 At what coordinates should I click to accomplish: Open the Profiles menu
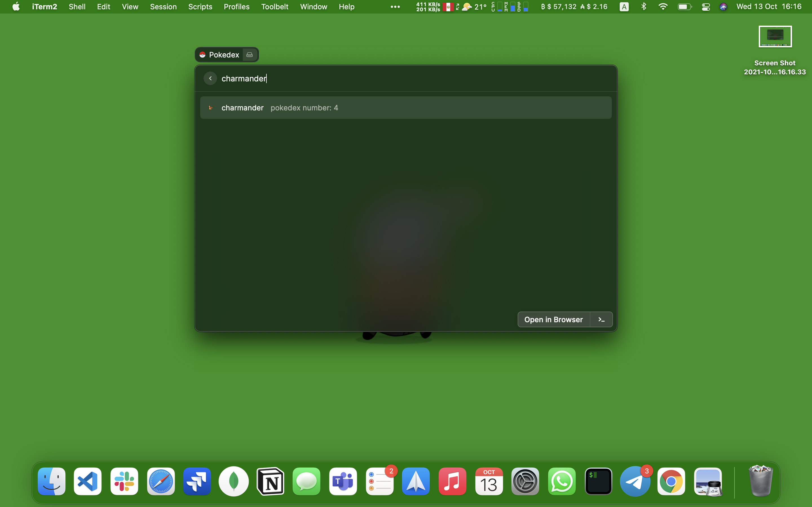point(236,7)
